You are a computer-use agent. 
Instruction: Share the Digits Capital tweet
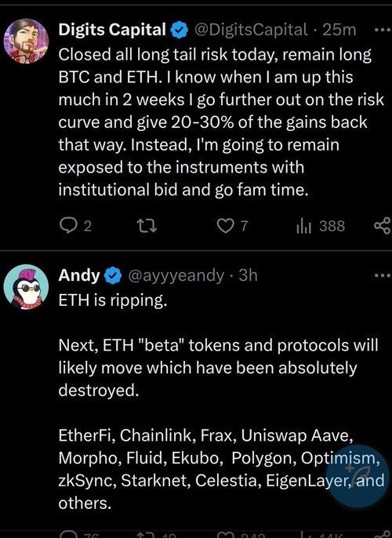[383, 226]
